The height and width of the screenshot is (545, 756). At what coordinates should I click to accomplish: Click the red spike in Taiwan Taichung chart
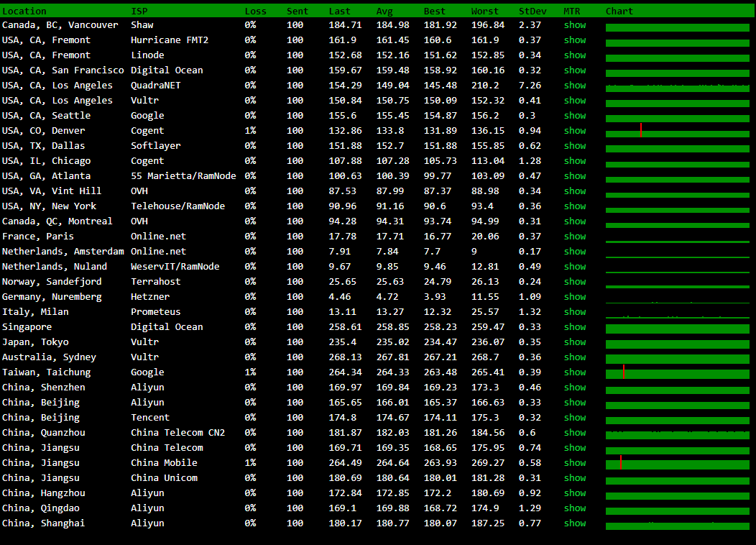pyautogui.click(x=624, y=372)
